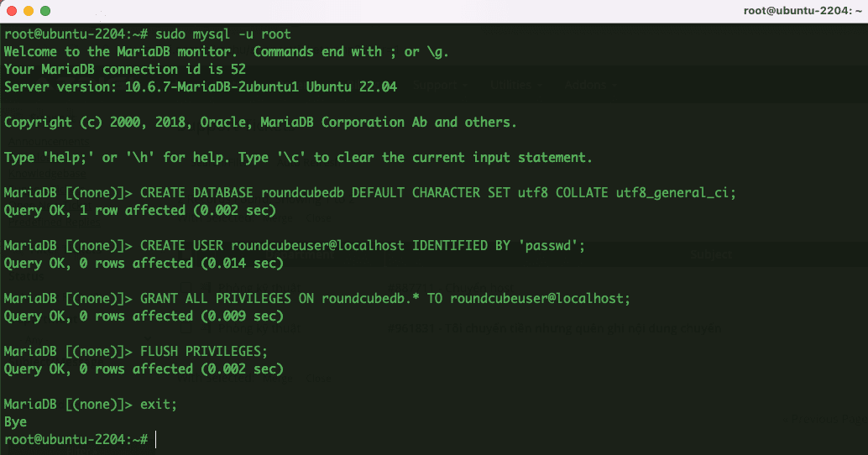Image resolution: width=868 pixels, height=455 pixels.
Task: Click the 'Bye' output line
Action: point(15,421)
